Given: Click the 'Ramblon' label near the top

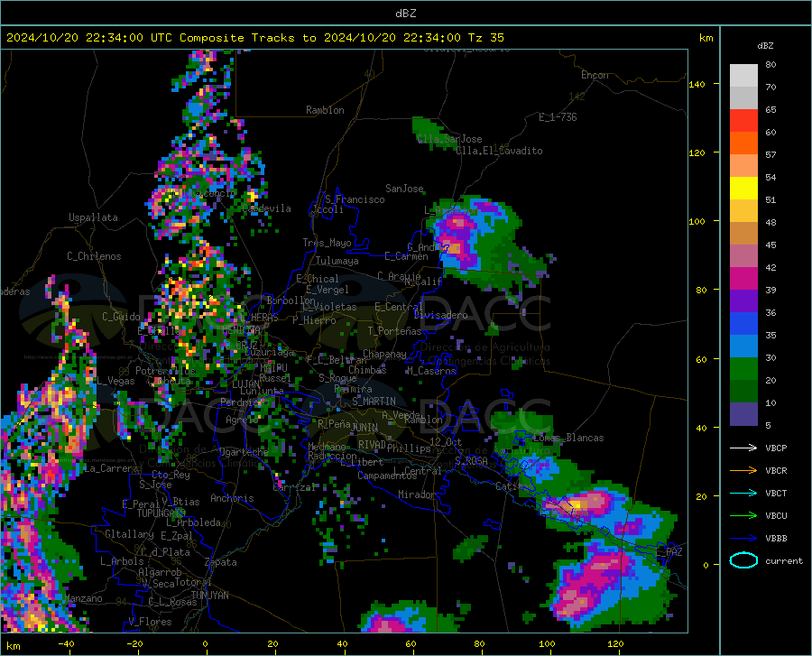Looking at the screenshot, I should tap(325, 110).
